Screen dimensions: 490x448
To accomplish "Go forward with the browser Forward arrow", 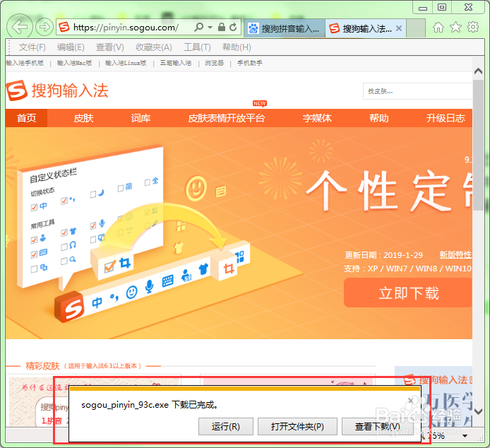I will pos(44,27).
